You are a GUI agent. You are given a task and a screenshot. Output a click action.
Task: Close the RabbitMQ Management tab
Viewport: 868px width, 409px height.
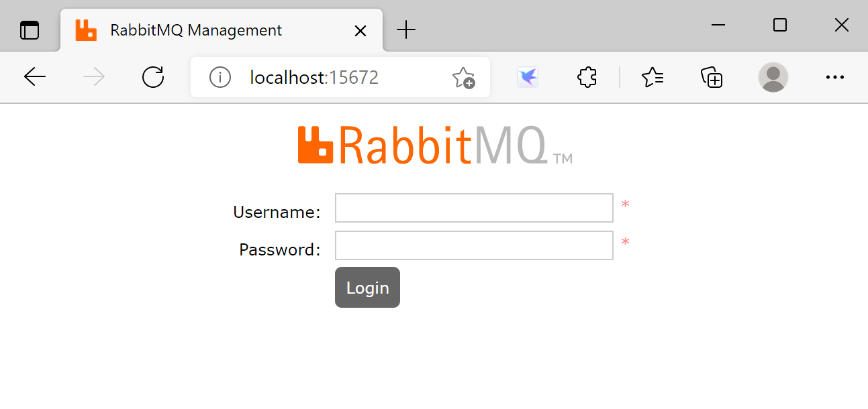point(360,30)
